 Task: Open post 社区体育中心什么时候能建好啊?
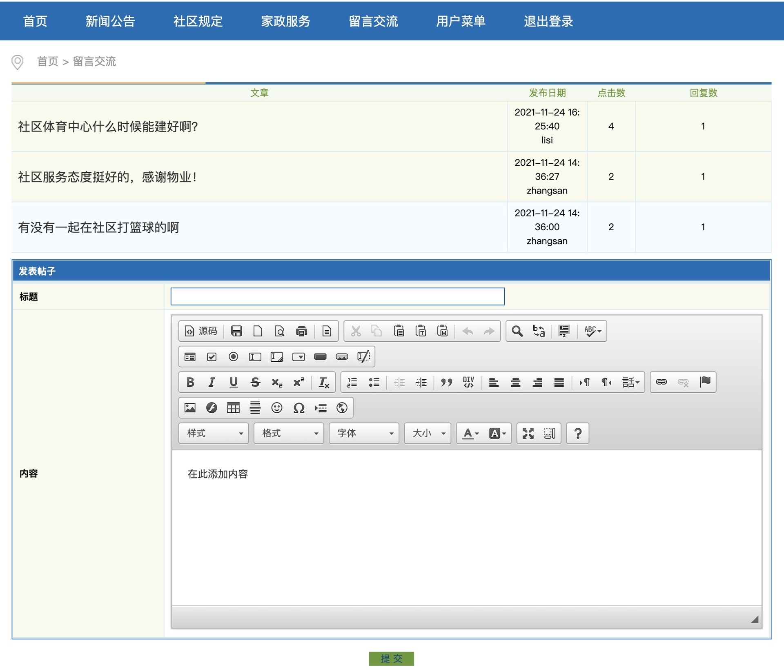108,127
